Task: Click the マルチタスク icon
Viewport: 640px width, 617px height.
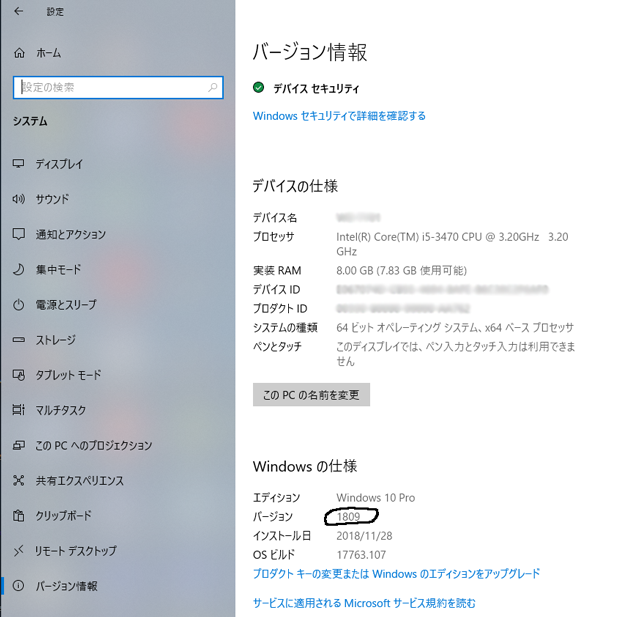Action: coord(18,410)
